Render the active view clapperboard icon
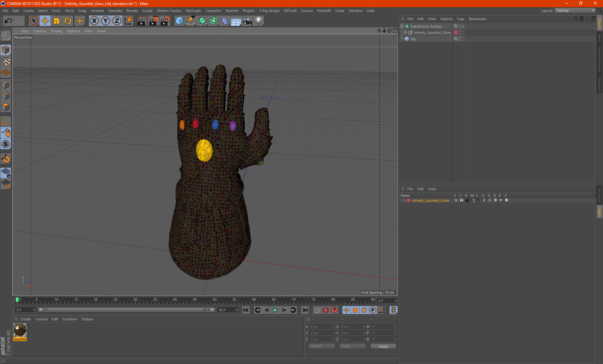Screen dimensions: 603x364 click(x=142, y=21)
